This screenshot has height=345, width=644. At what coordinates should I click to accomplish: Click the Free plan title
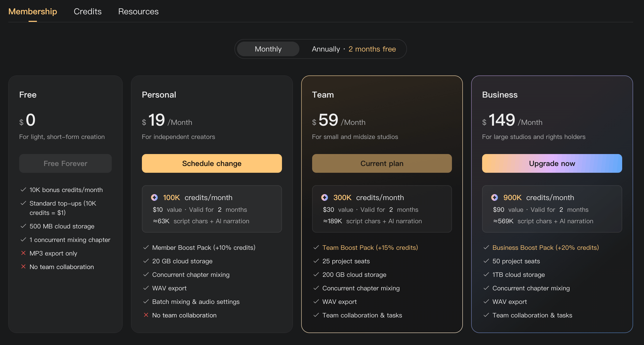(x=28, y=95)
